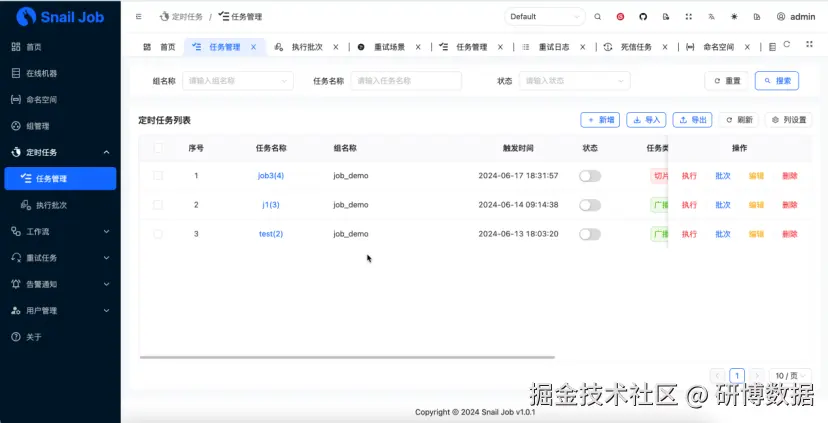Switch to the 执行批次 tab
The height and width of the screenshot is (423, 829).
pos(307,47)
